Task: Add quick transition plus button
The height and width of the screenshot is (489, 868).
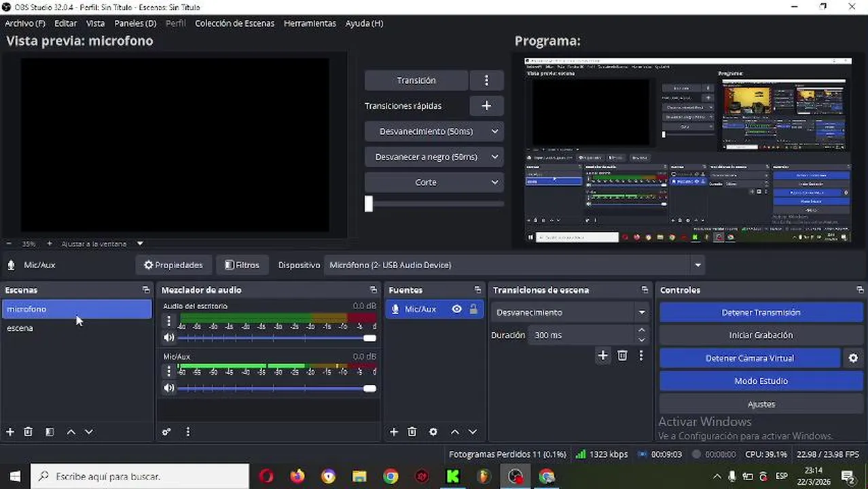Action: coord(486,106)
